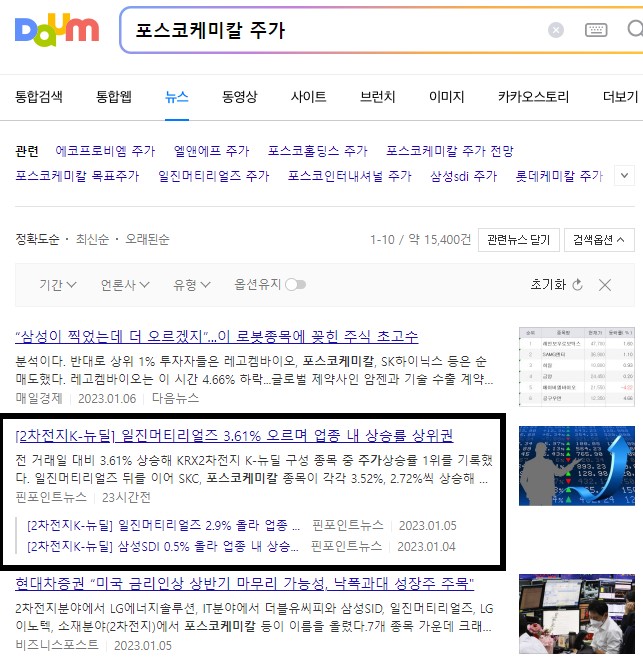Open related search 포스코인터내셔널 주가
Viewport: 643px width, 670px height.
[349, 176]
